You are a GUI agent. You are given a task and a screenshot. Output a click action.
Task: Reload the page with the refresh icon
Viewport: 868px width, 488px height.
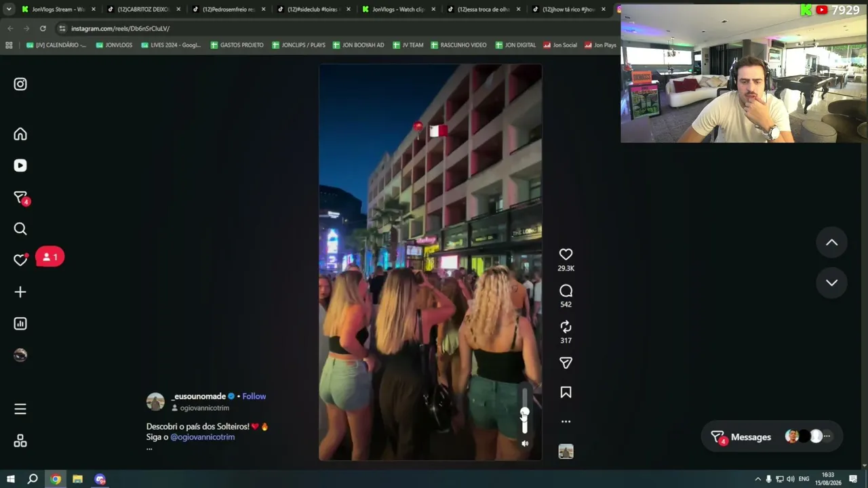tap(43, 28)
